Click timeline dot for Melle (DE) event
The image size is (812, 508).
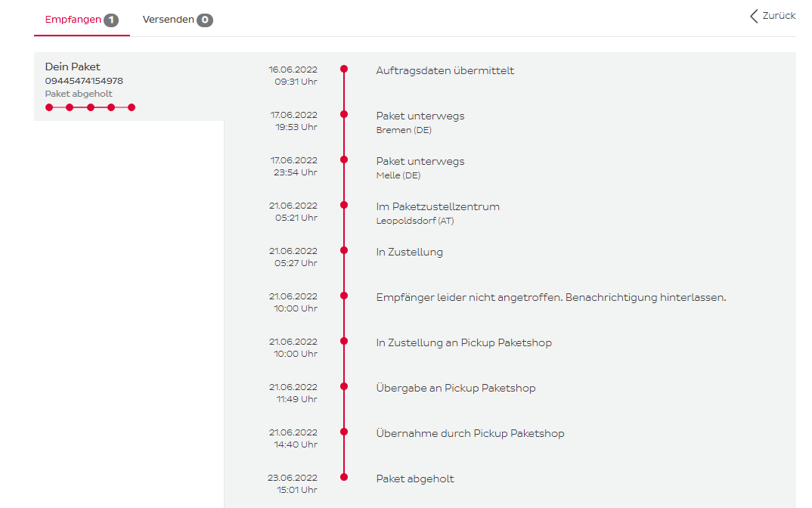click(344, 160)
